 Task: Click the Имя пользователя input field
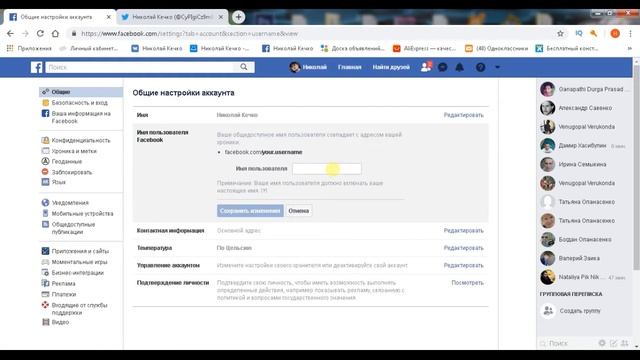pyautogui.click(x=327, y=169)
